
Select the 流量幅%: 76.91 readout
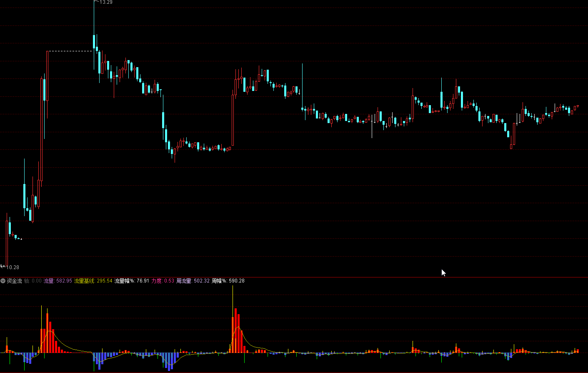[132, 281]
